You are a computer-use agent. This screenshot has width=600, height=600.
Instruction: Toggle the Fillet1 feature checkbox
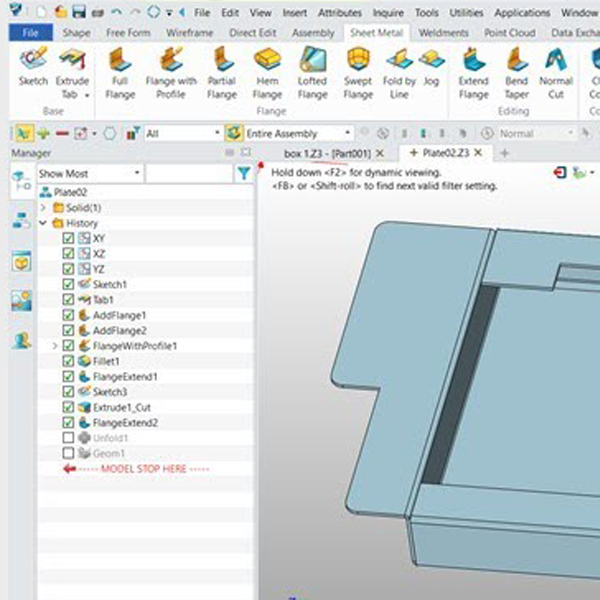pos(68,361)
